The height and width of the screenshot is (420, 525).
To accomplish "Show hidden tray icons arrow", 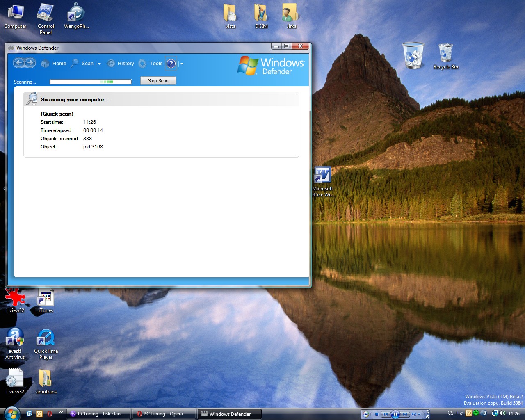I will [x=461, y=414].
